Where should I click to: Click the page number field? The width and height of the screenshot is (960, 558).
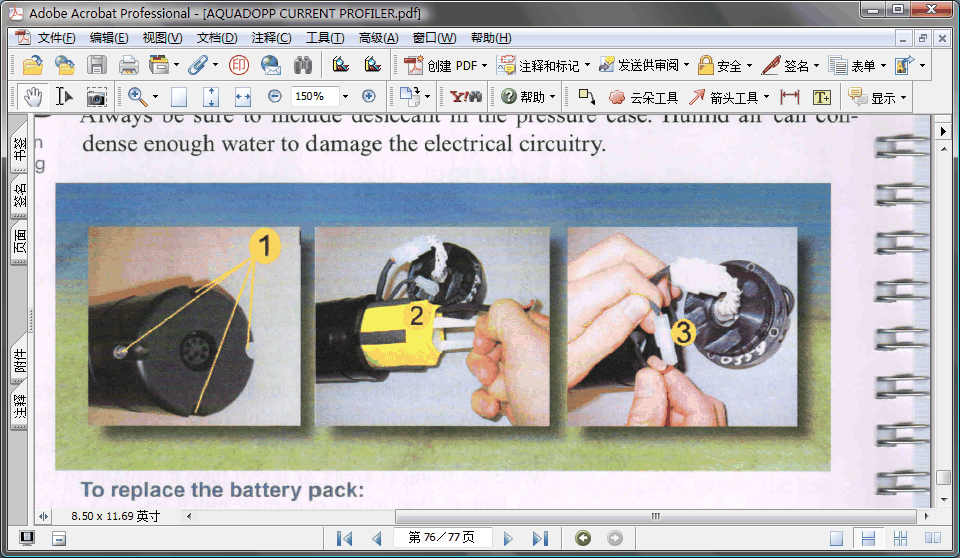(x=442, y=538)
